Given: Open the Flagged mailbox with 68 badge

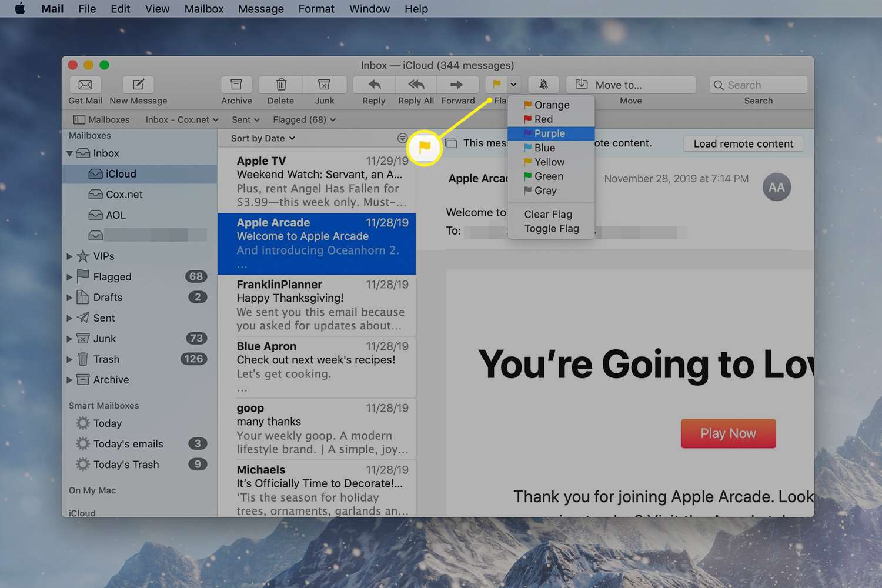Looking at the screenshot, I should click(139, 277).
